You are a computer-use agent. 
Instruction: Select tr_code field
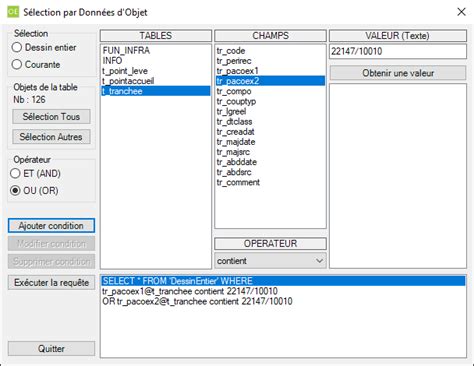pyautogui.click(x=270, y=51)
